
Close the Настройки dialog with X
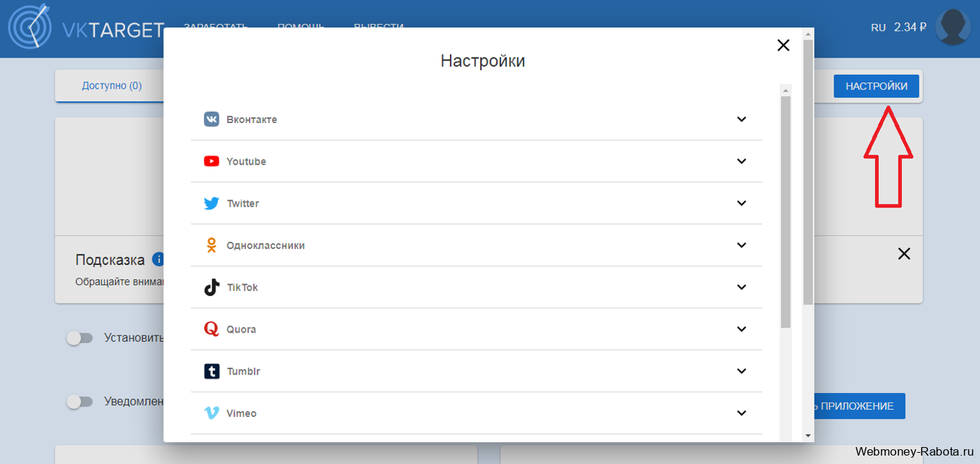click(783, 45)
